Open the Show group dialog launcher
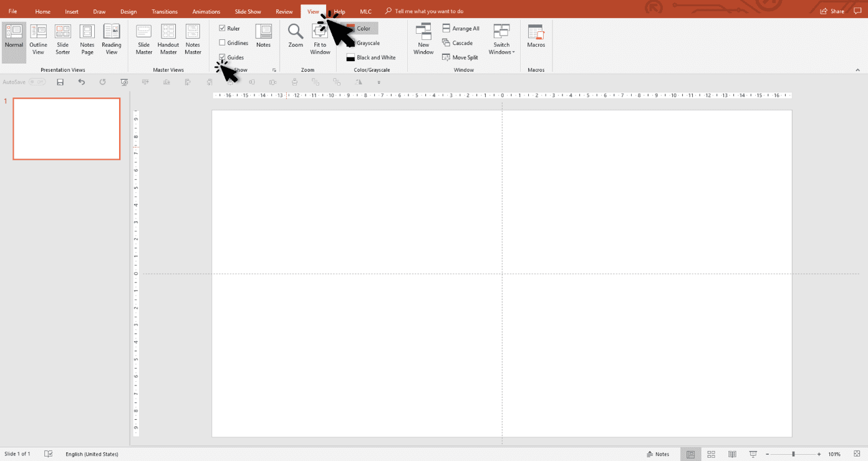The width and height of the screenshot is (868, 461). 274,70
